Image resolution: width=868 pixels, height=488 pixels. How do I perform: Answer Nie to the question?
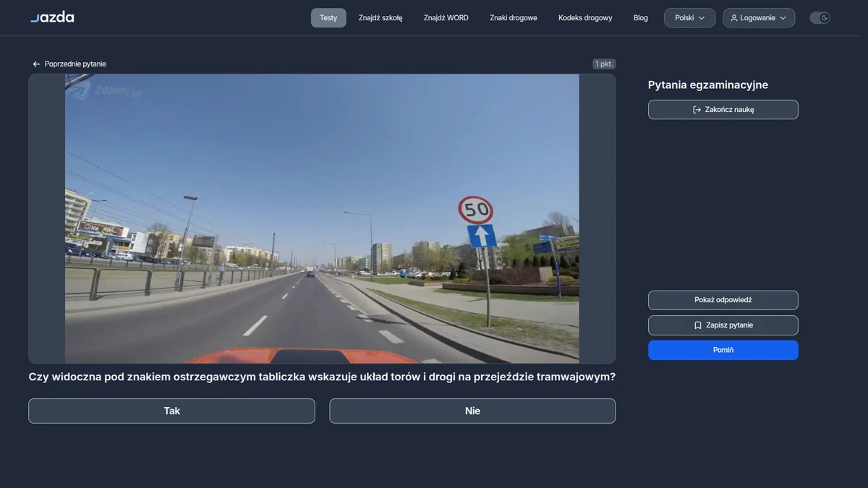(x=472, y=411)
